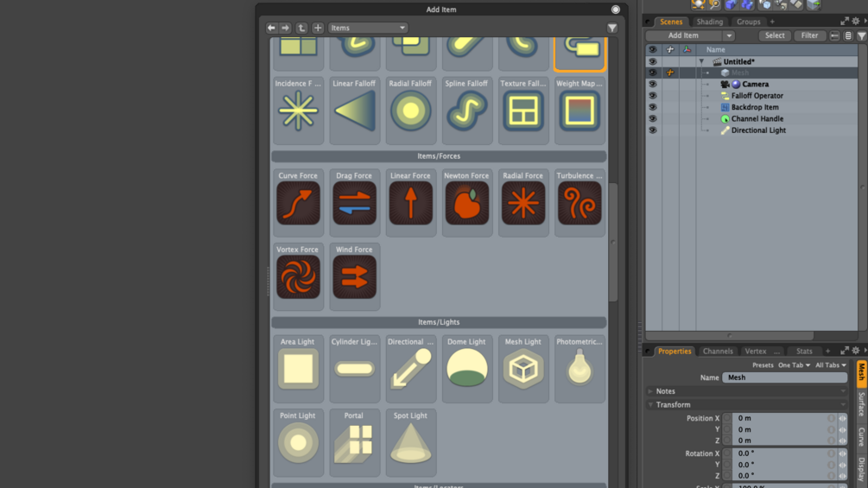Pick the Weight Map falloff icon
The height and width of the screenshot is (488, 868).
580,111
